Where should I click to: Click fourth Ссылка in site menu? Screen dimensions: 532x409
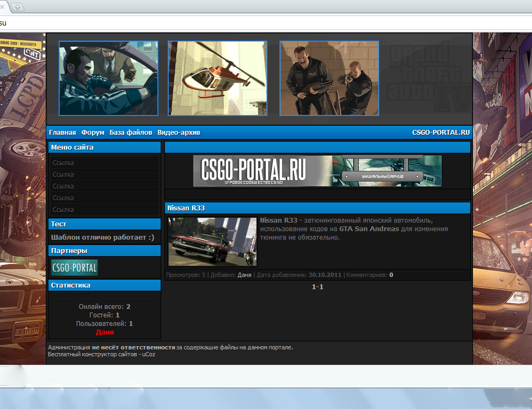(104, 198)
